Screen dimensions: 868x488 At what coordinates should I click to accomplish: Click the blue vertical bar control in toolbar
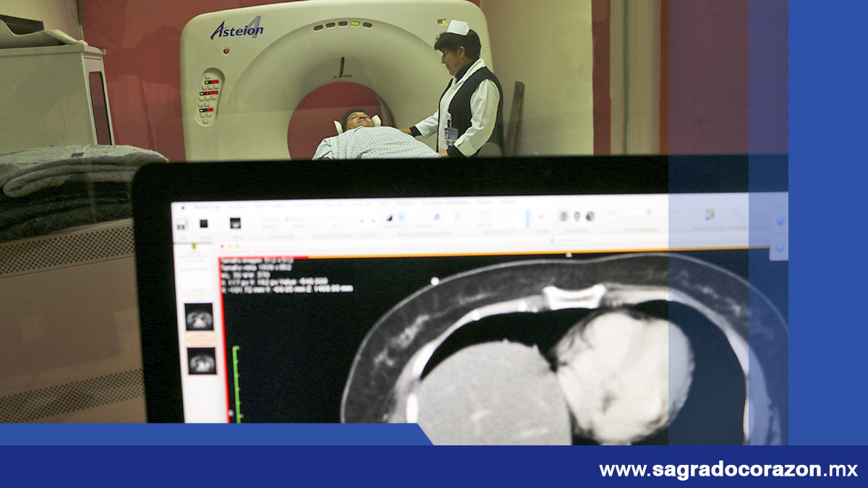528,218
